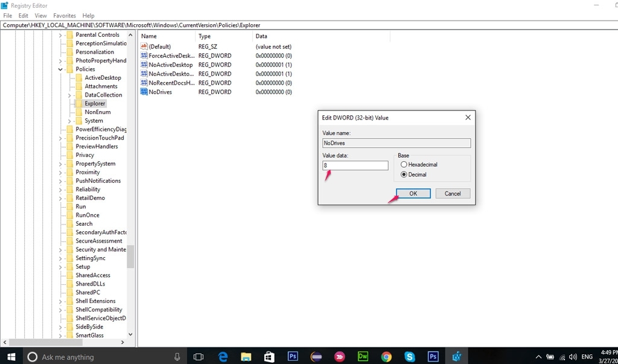
Task: Open Dreamweaver from the taskbar
Action: pos(363,357)
